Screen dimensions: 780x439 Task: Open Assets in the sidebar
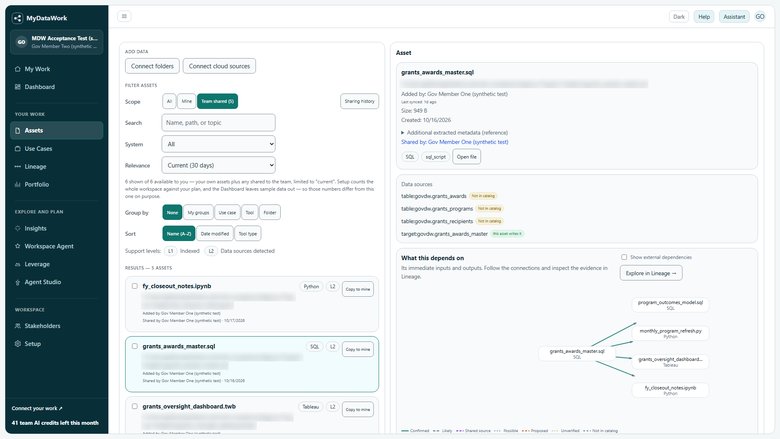[x=56, y=131]
